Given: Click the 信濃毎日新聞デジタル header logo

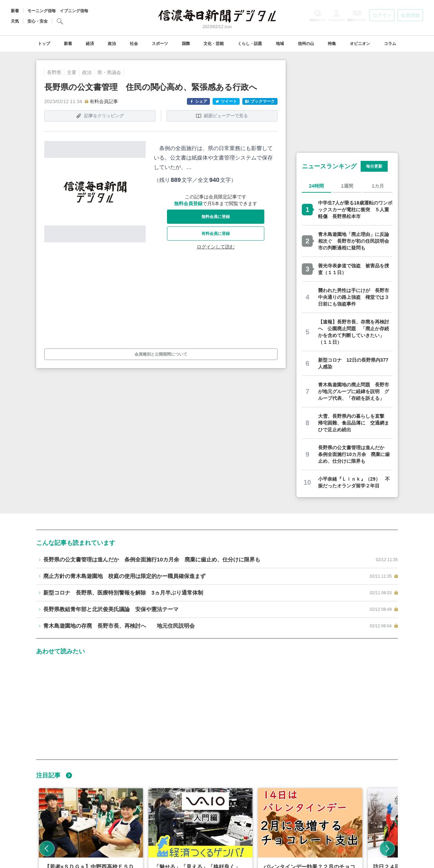Looking at the screenshot, I should click(x=217, y=16).
